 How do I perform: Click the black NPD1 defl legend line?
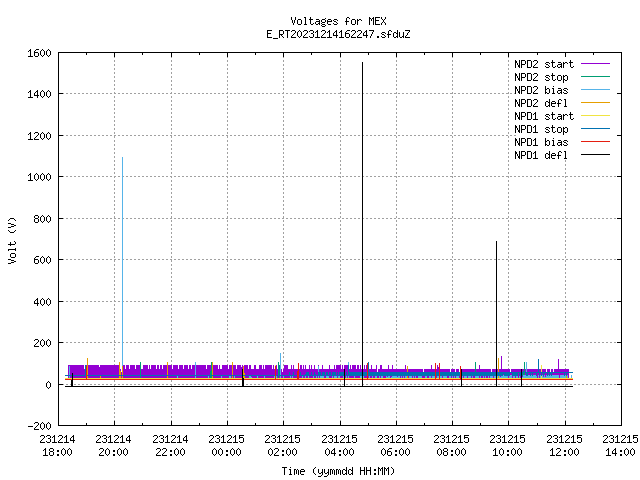coord(596,155)
